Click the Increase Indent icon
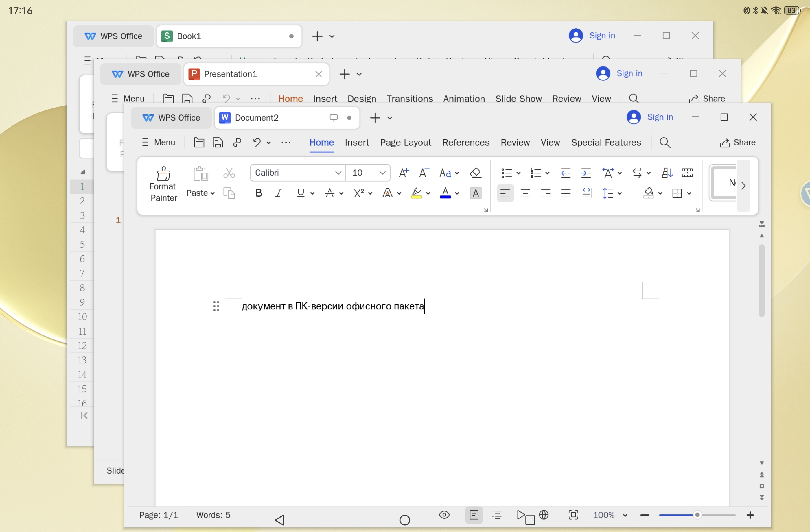This screenshot has height=532, width=810. 586,173
